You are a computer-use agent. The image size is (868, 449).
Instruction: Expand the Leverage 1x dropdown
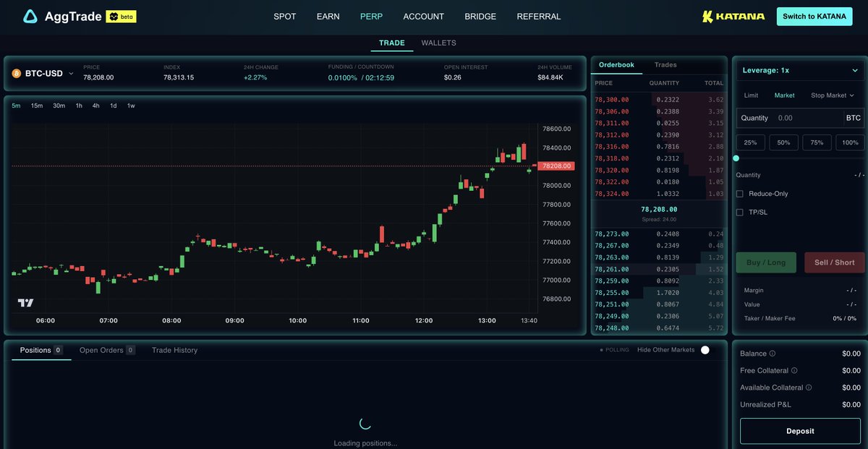[x=799, y=70]
